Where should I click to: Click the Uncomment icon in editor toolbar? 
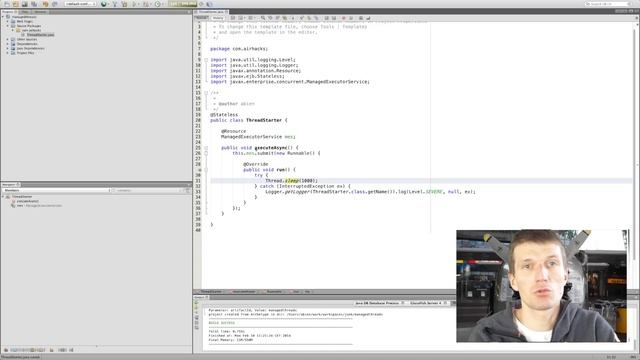368,18
